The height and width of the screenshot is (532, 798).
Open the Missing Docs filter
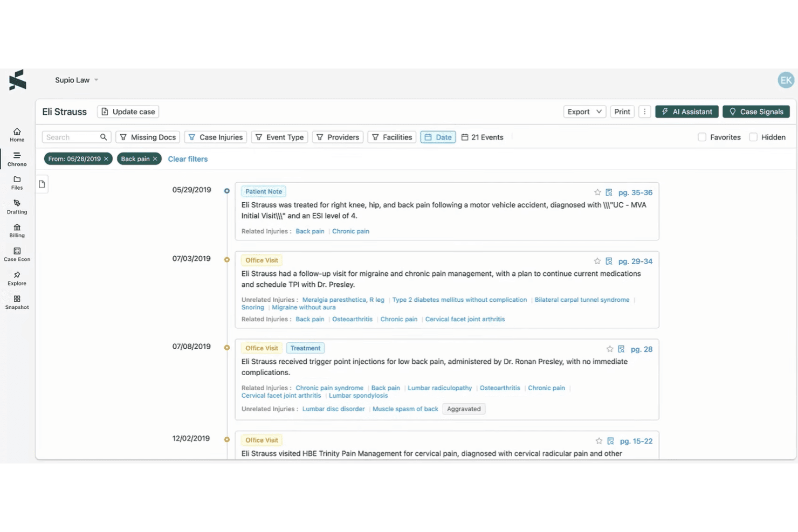coord(148,137)
